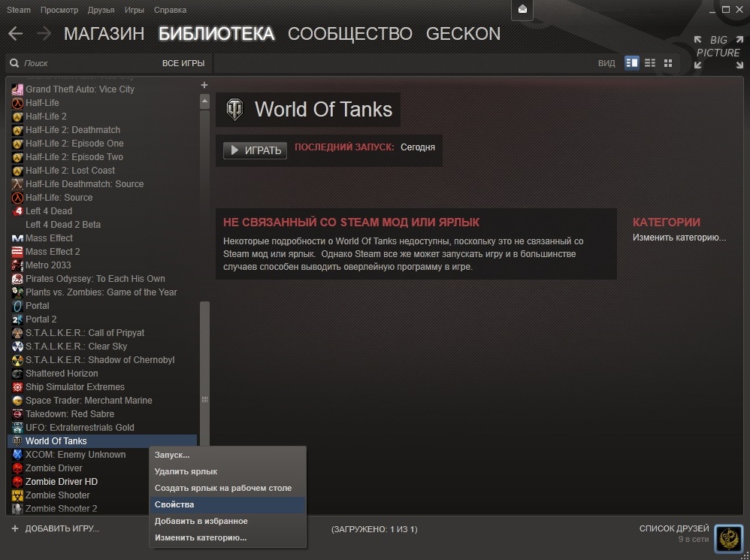Go to the МАГАЗИН tab

(104, 34)
